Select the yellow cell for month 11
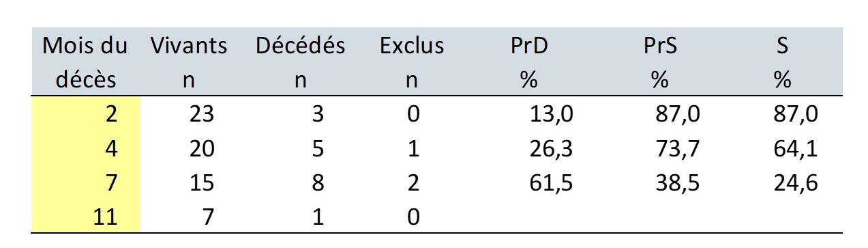The width and height of the screenshot is (868, 248). pyautogui.click(x=86, y=216)
